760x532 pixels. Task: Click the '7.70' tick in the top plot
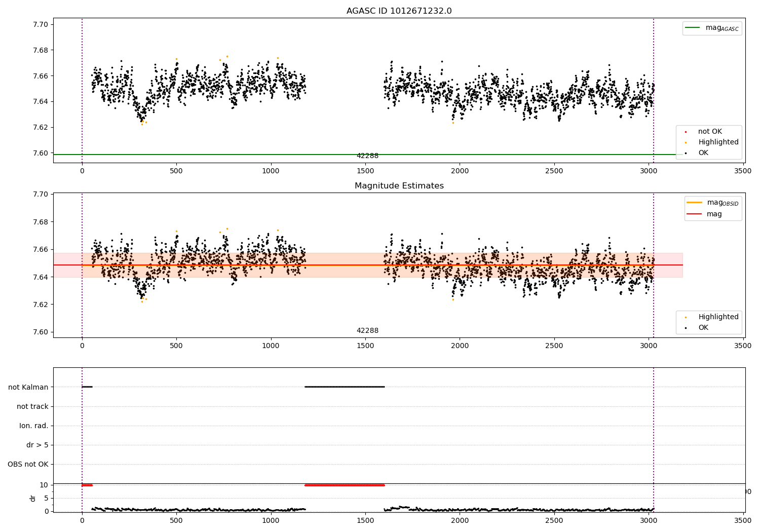pos(41,25)
